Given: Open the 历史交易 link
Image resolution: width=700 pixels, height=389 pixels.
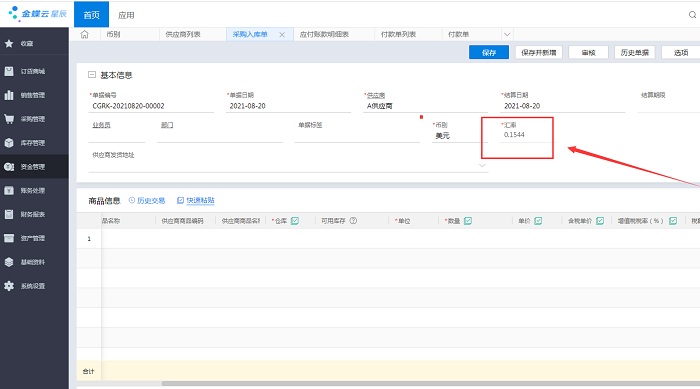Looking at the screenshot, I should click(147, 201).
